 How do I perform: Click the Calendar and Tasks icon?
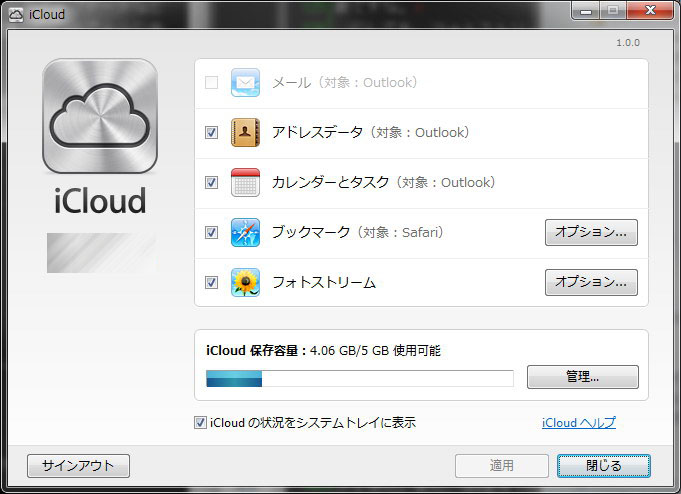click(x=245, y=183)
